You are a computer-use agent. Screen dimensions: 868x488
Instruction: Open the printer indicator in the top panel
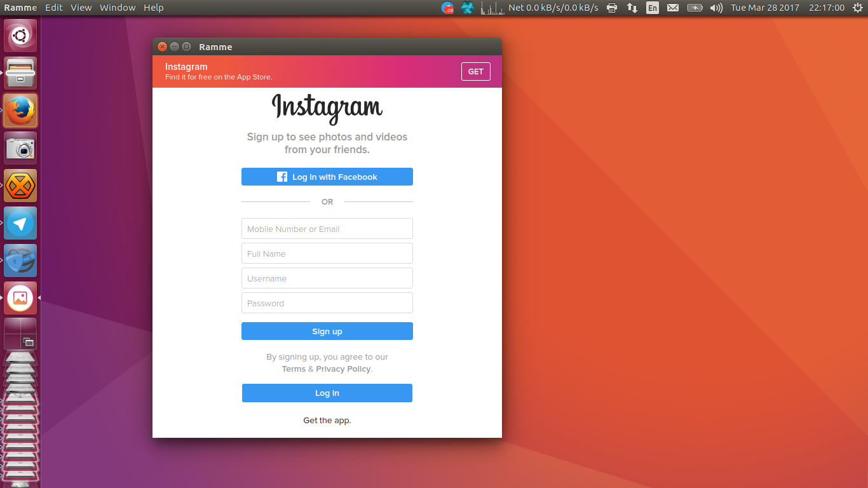(x=612, y=8)
